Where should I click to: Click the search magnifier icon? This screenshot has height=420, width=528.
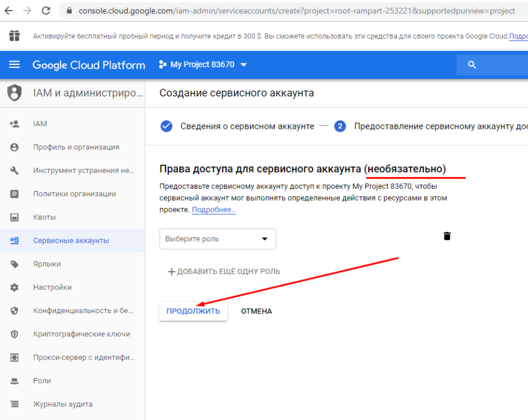472,64
